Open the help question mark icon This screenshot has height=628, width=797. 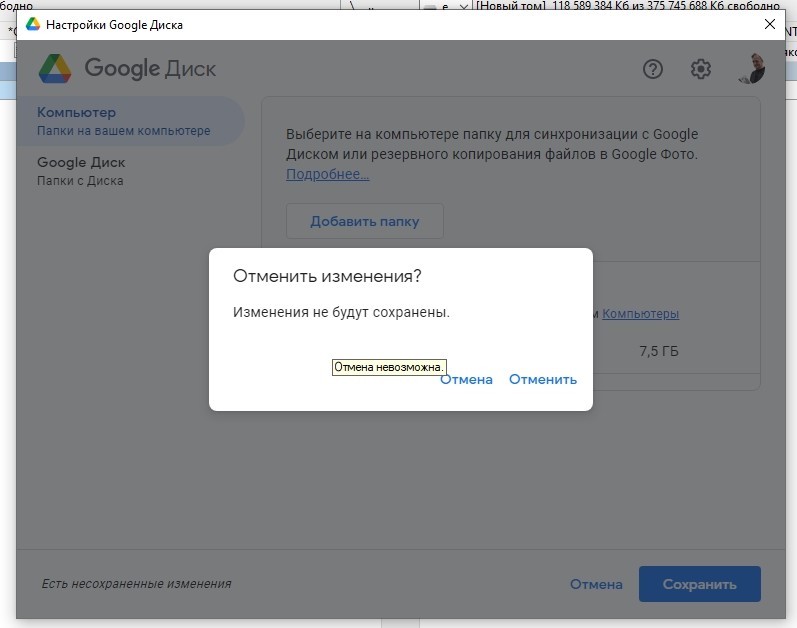pyautogui.click(x=653, y=69)
